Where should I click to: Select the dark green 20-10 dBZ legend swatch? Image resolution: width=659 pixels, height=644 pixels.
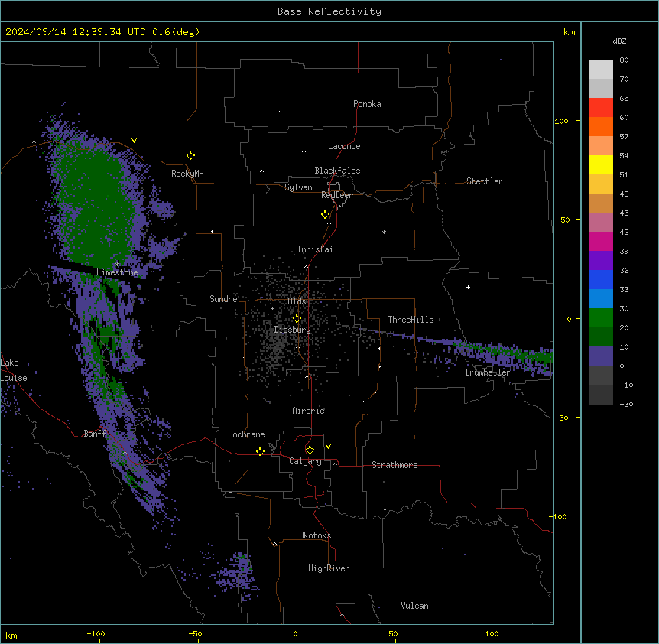(601, 337)
